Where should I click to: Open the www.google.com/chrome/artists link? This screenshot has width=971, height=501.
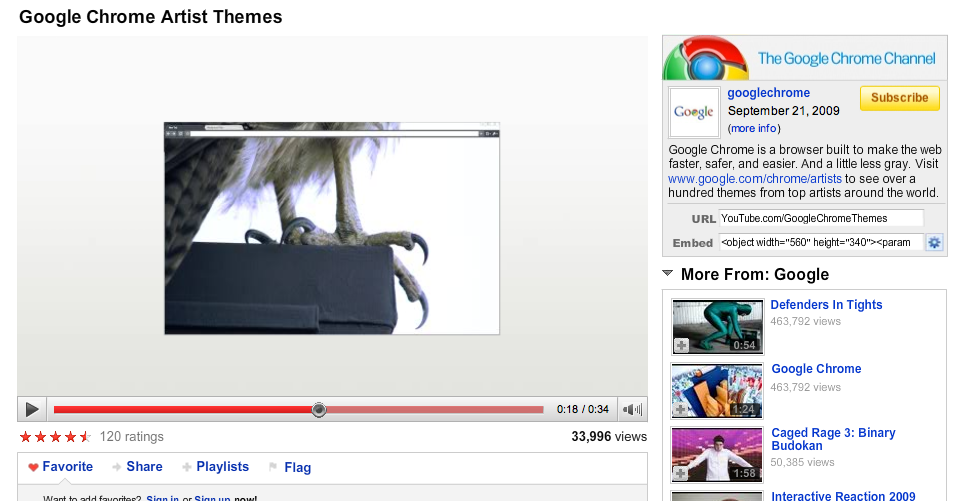coord(755,179)
